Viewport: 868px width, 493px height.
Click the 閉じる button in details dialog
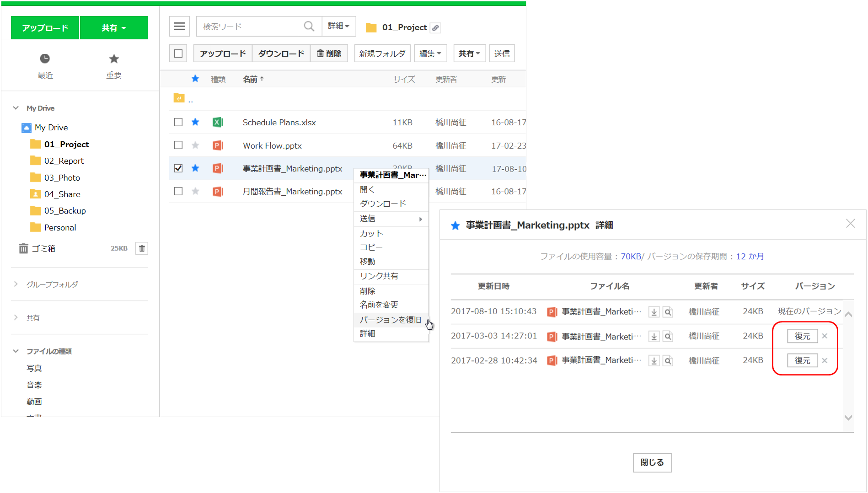coord(652,462)
